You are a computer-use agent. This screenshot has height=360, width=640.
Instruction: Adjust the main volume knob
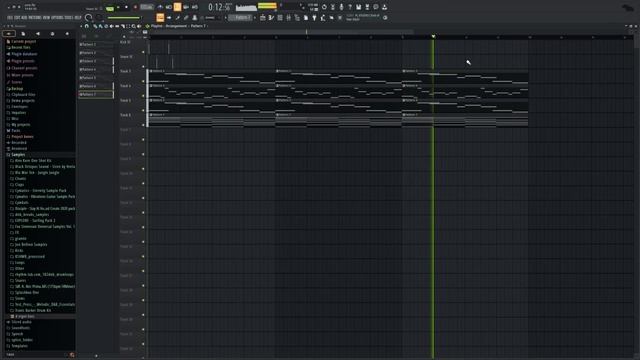point(88,18)
